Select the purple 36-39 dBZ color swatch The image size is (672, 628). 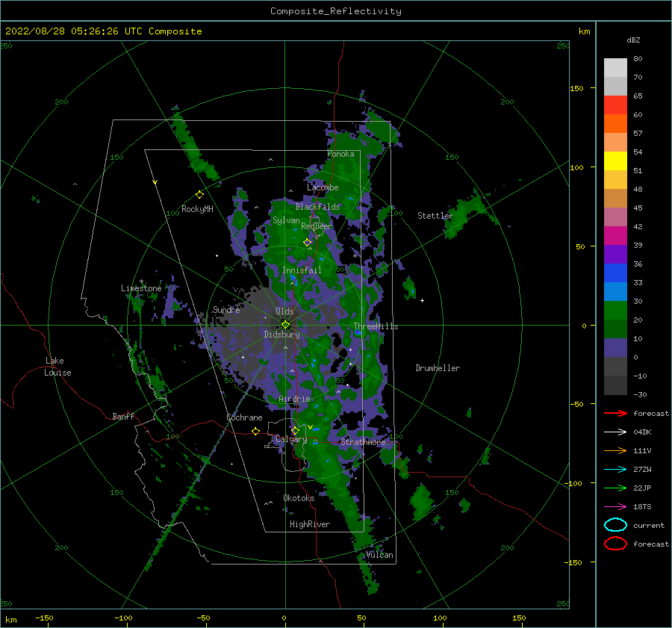615,255
